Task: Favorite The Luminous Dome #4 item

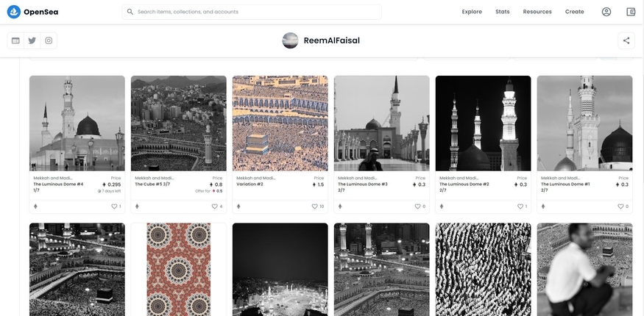Action: tap(114, 207)
